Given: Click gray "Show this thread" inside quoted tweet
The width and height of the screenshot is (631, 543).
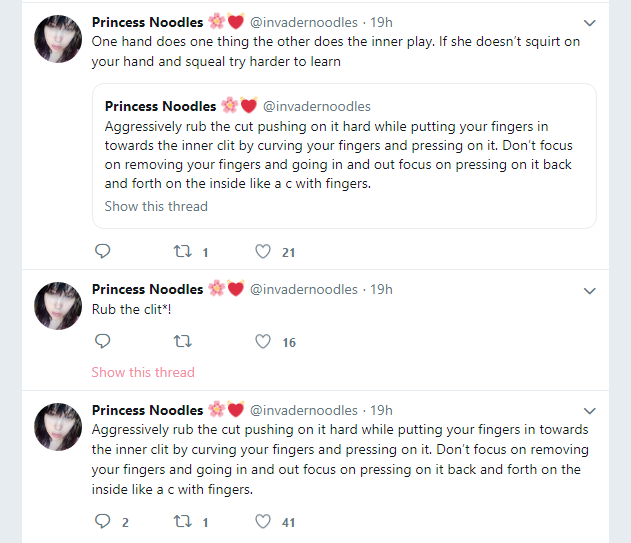Looking at the screenshot, I should (156, 206).
